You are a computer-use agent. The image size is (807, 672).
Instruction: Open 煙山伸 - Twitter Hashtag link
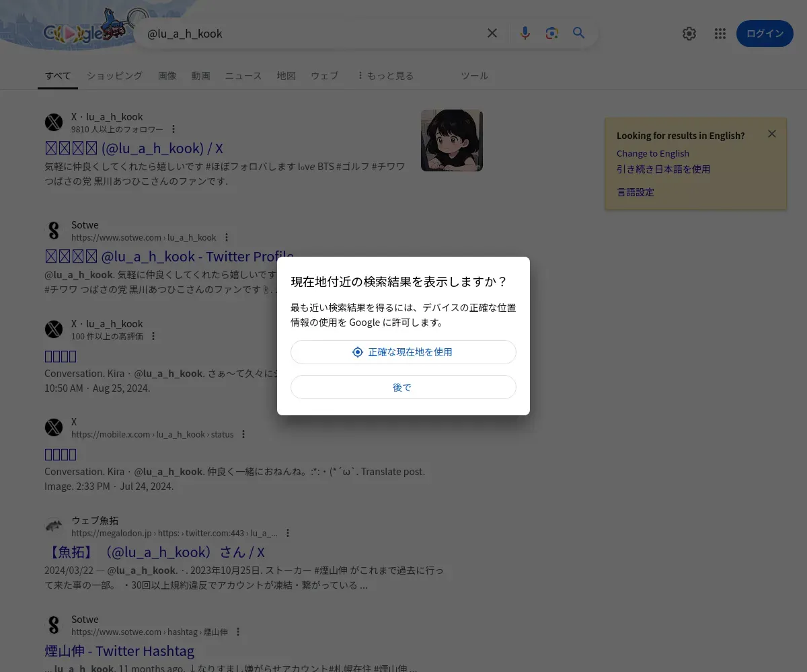click(x=120, y=650)
